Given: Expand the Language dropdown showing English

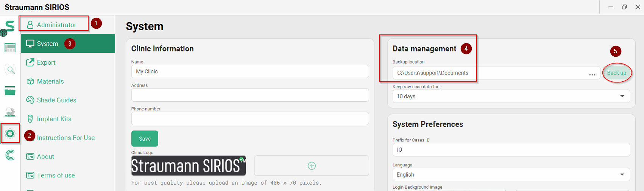Looking at the screenshot, I should [x=511, y=175].
